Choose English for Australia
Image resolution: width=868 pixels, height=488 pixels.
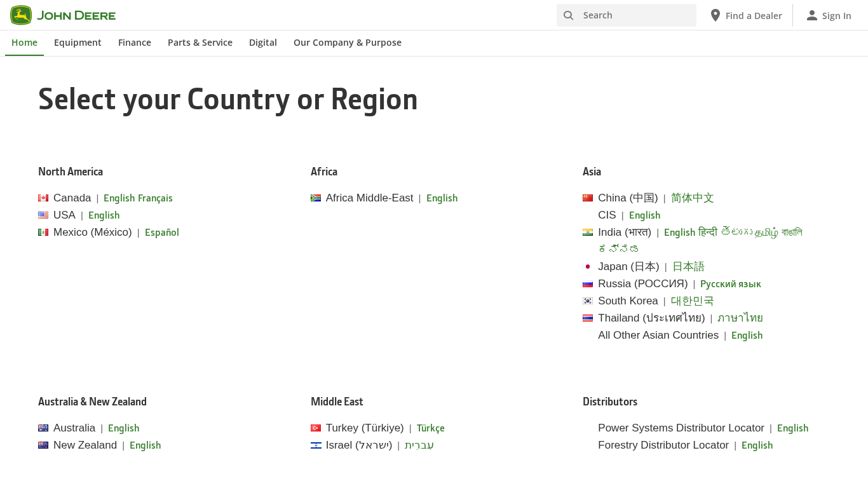124,428
